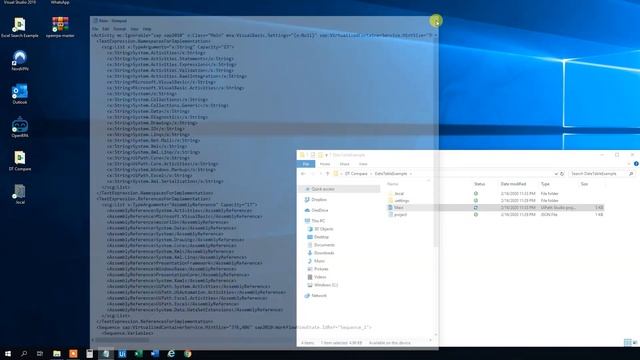Select Desktop in navigation pane
Screen dimensions: 640x360
(x=321, y=237)
